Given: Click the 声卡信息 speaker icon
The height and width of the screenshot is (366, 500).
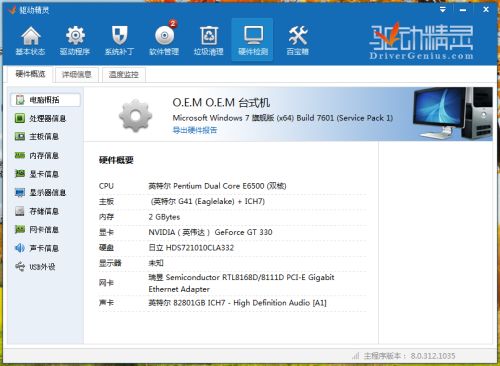Looking at the screenshot, I should 20,248.
